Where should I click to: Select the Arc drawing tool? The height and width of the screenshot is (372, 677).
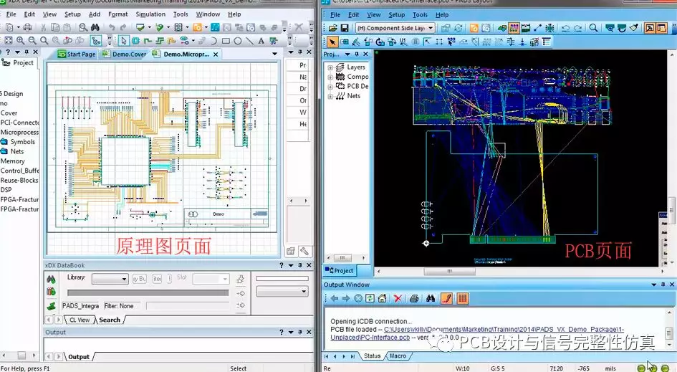click(x=214, y=41)
